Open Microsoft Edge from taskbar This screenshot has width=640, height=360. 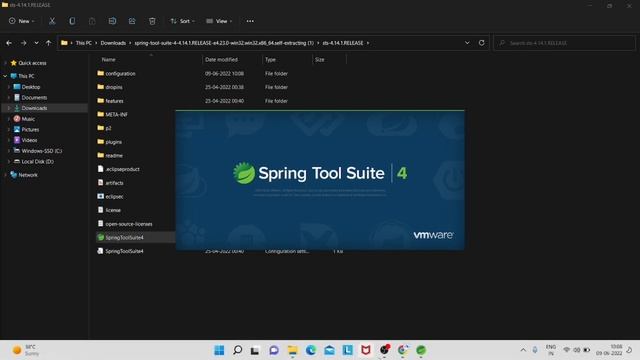coord(311,350)
